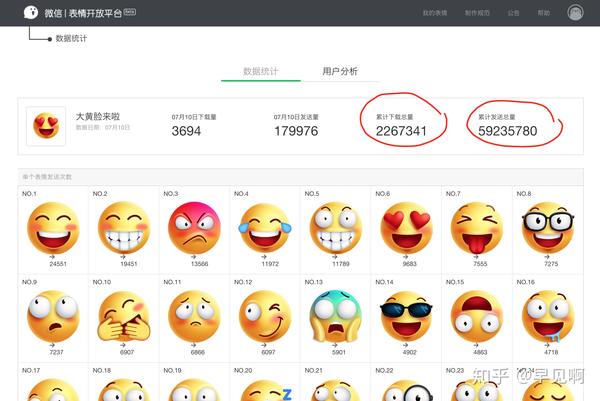Switch to the 数据统计 tab
Image resolution: width=600 pixels, height=401 pixels.
261,71
